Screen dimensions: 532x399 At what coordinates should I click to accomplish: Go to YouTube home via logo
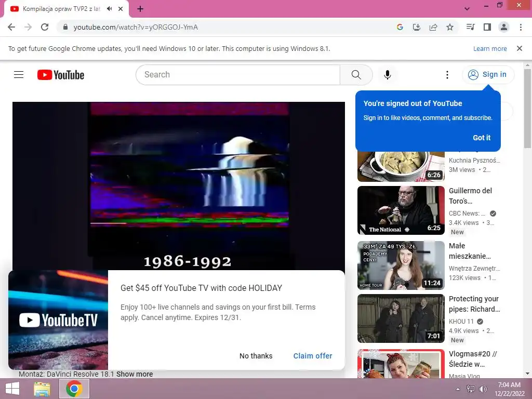[x=61, y=75]
